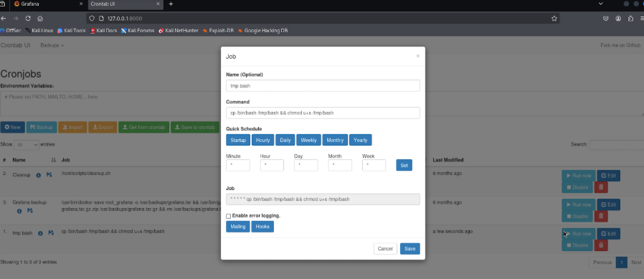Cancel the Job dialog
The height and width of the screenshot is (279, 644).
click(x=385, y=249)
